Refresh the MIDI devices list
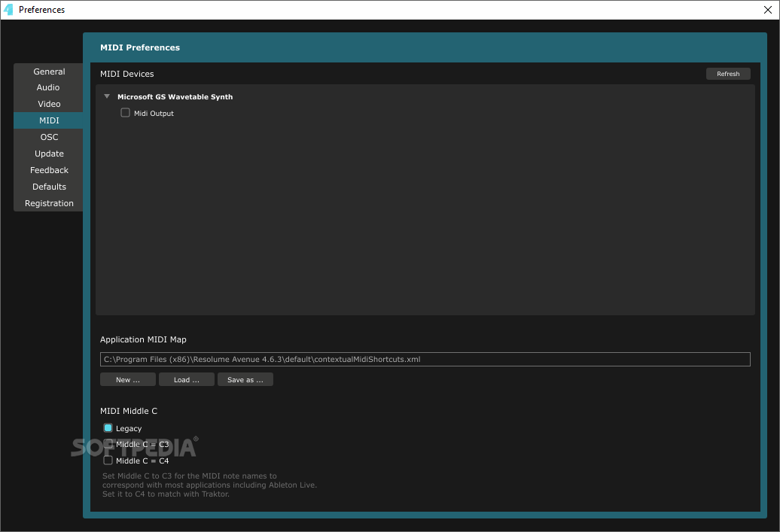Image resolution: width=780 pixels, height=532 pixels. point(728,74)
